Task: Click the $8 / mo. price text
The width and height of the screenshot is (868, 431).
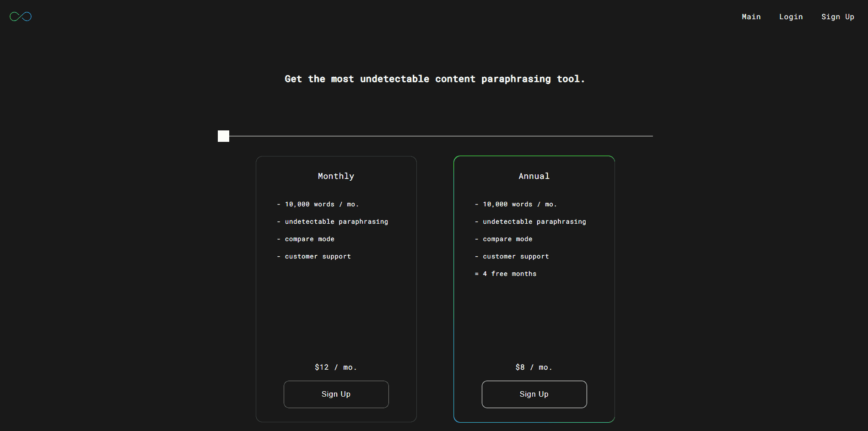Action: point(534,367)
